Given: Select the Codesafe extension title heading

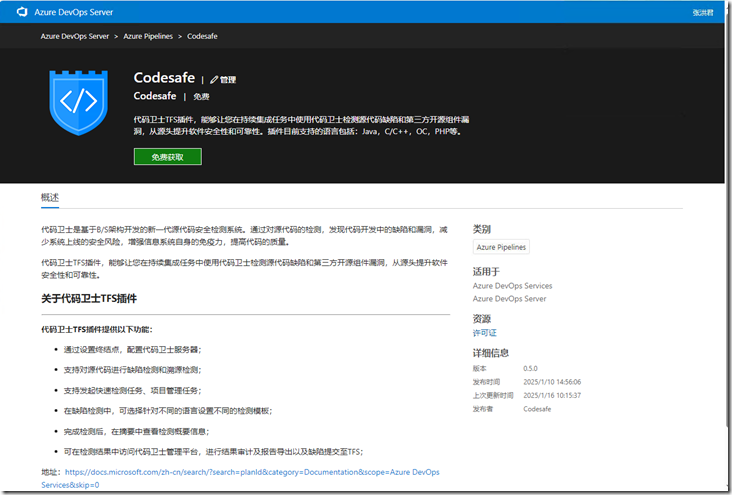Looking at the screenshot, I should [x=164, y=78].
